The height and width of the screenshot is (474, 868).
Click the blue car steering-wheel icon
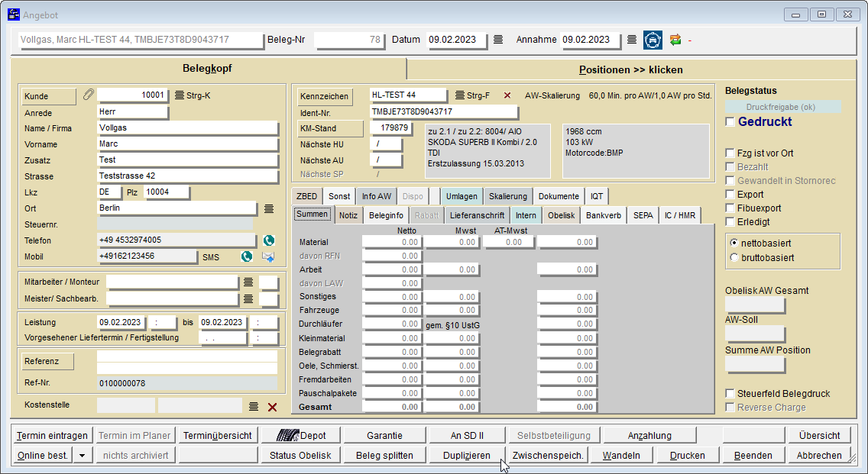(653, 40)
